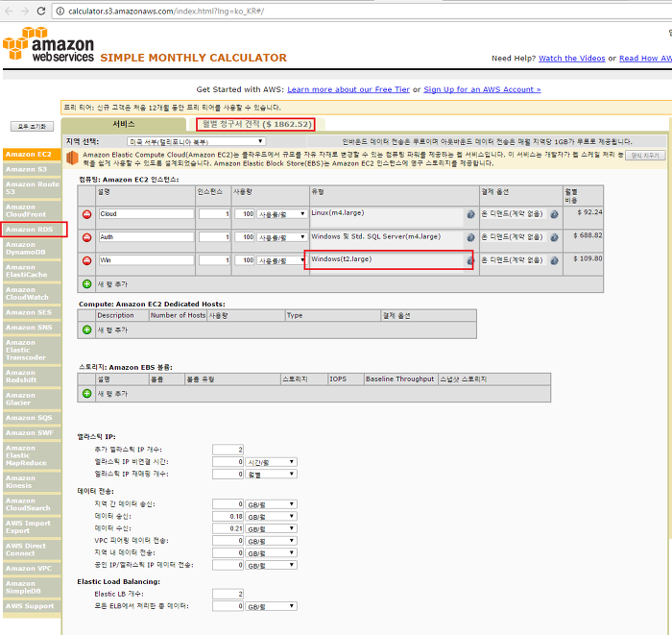
Task: Select Amazon ElastiCache in sidebar
Action: pyautogui.click(x=32, y=271)
